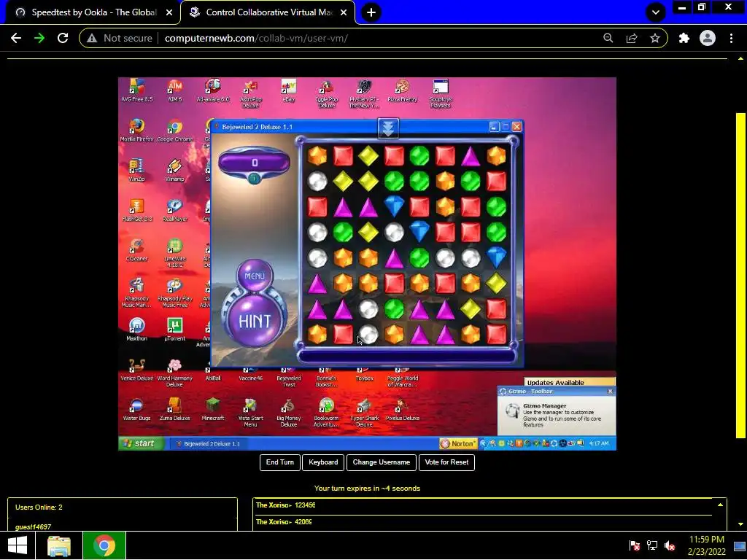Screen dimensions: 747x560
Task: Select the Winamp desktop icon
Action: pos(175,170)
